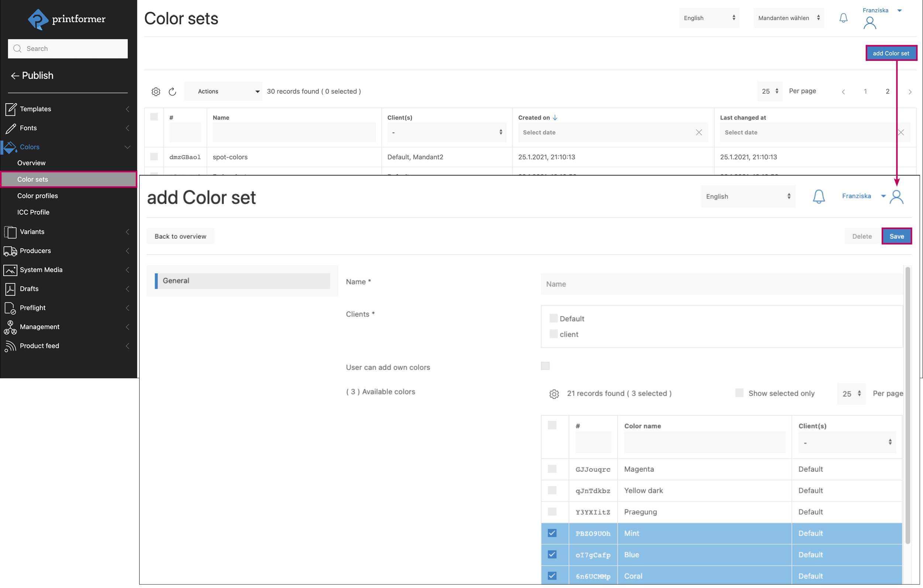The width and height of the screenshot is (923, 588).
Task: Click the color set Name input field
Action: [721, 284]
